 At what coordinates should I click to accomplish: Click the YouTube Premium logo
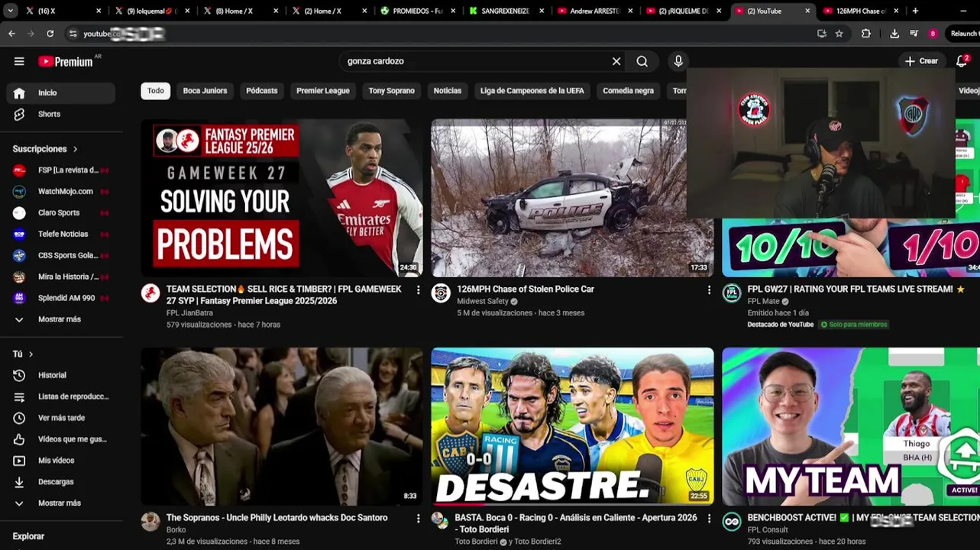coord(66,61)
